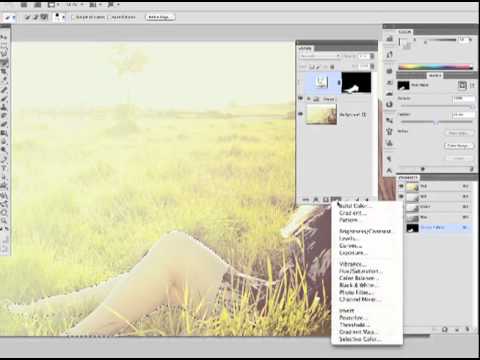Choose Photo Filter menu entry
This screenshot has height=360, width=480.
(x=356, y=292)
